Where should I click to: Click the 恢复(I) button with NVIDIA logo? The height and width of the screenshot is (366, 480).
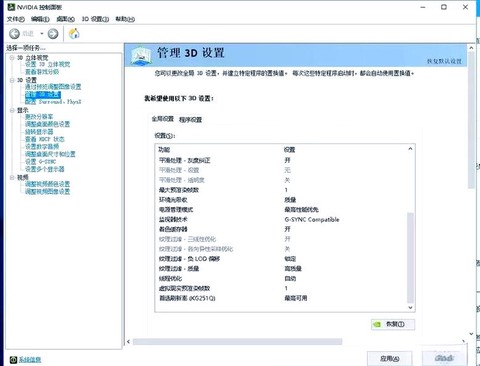[x=393, y=324]
